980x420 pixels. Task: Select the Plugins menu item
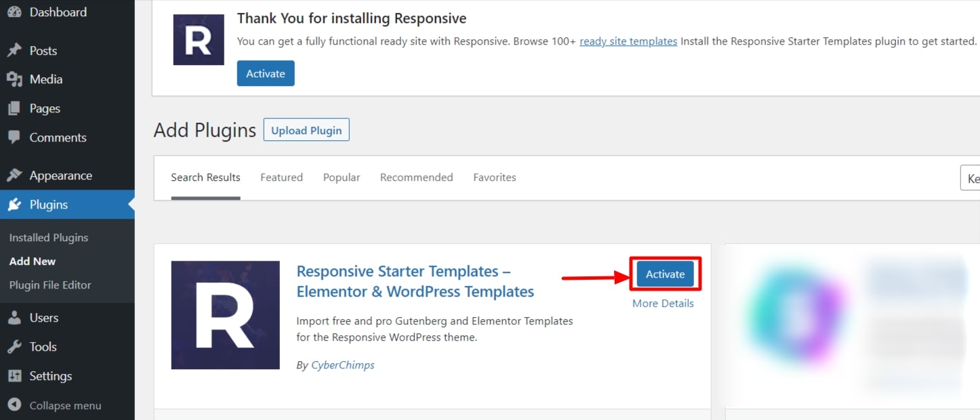click(67, 205)
